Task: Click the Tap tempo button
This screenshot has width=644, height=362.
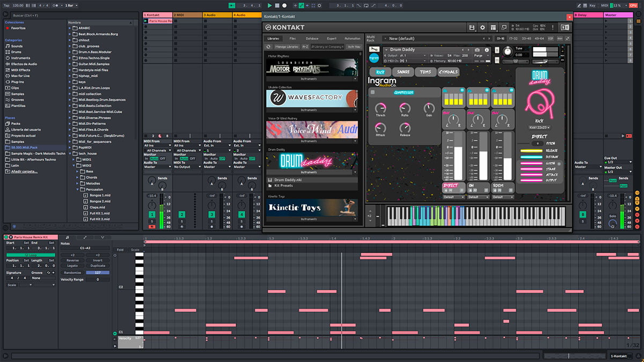Action: click(6, 5)
